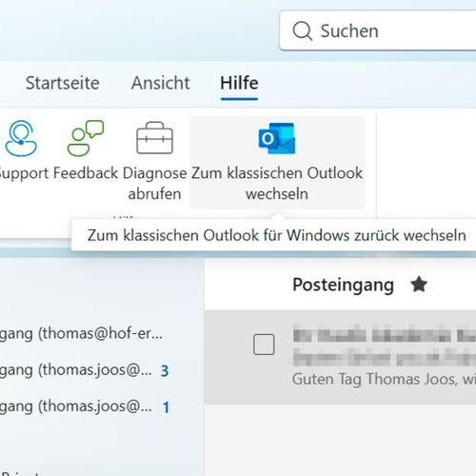The height and width of the screenshot is (476, 476).
Task: Switch to the Ansicht tab
Action: 161,83
